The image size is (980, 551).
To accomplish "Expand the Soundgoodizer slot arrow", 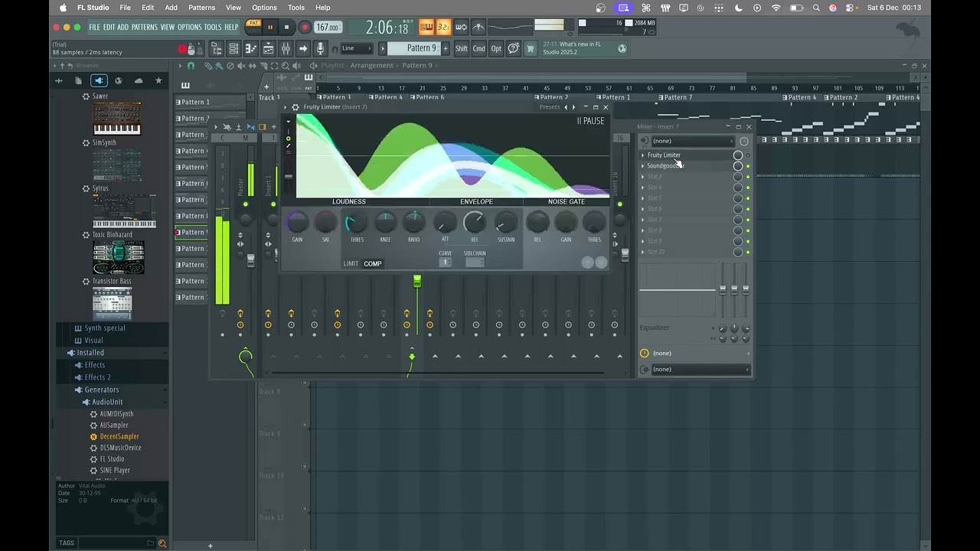I will pyautogui.click(x=643, y=166).
